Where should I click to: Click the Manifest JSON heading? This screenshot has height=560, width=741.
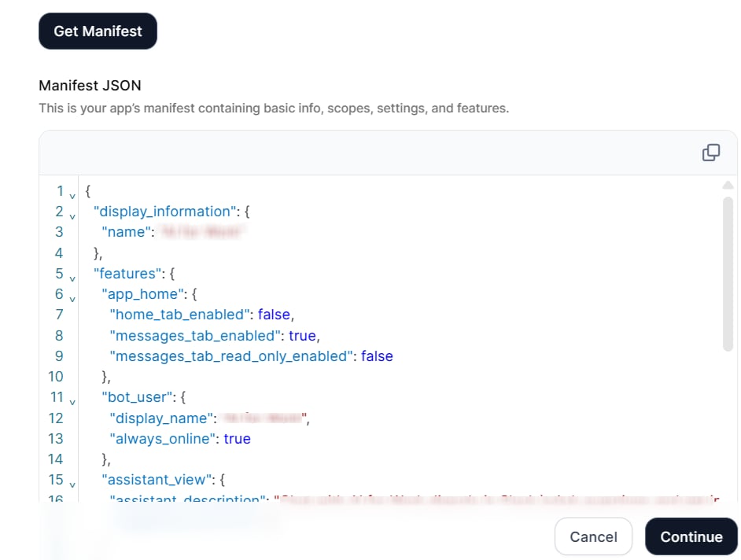tap(90, 86)
